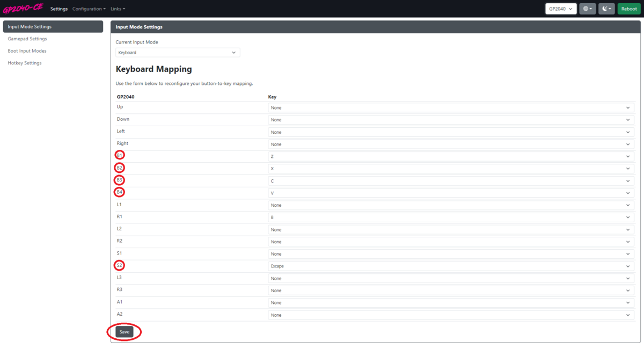The image size is (644, 363).
Task: Open the Links menu
Action: [x=118, y=9]
